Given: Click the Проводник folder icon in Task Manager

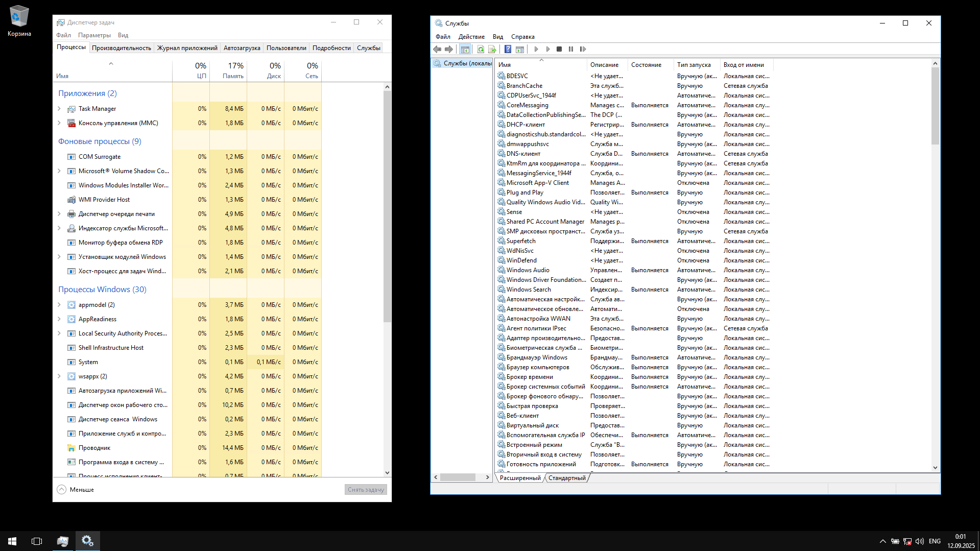Looking at the screenshot, I should pos(71,448).
